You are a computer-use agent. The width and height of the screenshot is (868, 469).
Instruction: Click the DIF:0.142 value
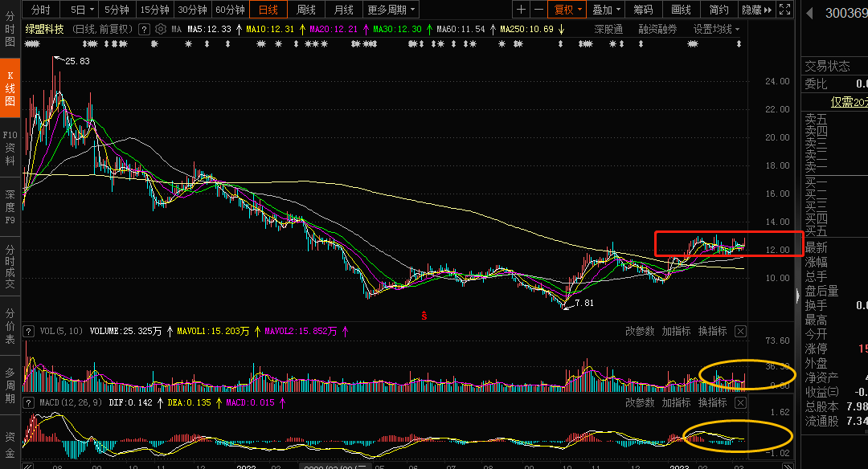131,402
